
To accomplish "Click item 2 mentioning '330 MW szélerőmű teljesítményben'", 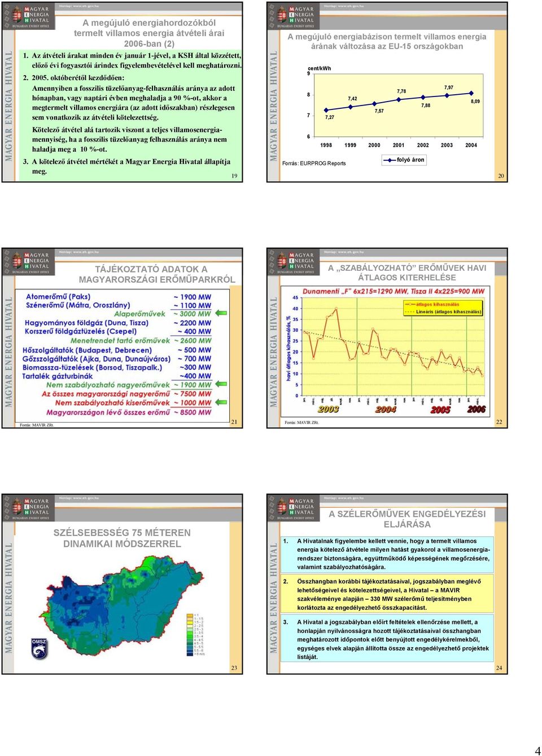I will point(387,594).
